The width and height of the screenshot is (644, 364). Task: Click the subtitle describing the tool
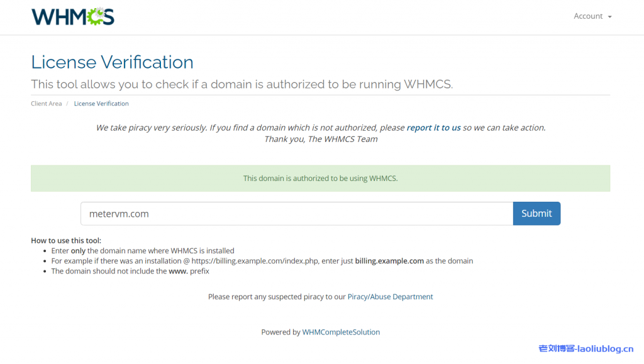(x=241, y=84)
